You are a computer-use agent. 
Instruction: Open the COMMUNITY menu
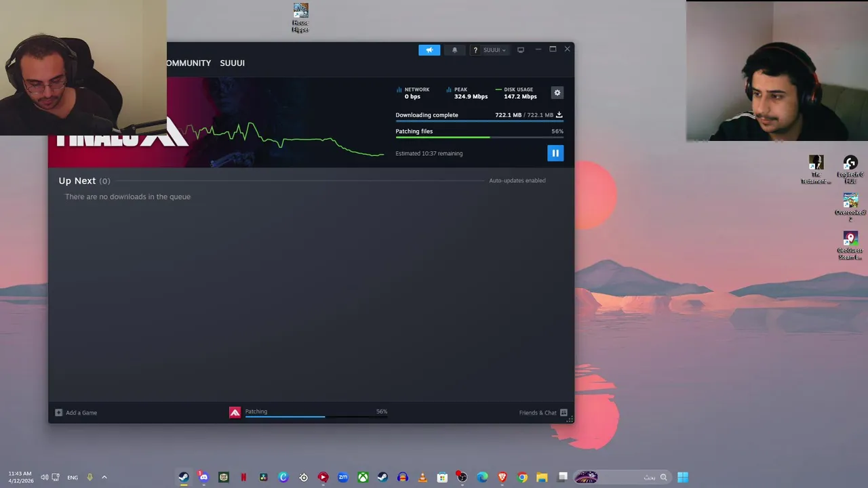tap(189, 63)
